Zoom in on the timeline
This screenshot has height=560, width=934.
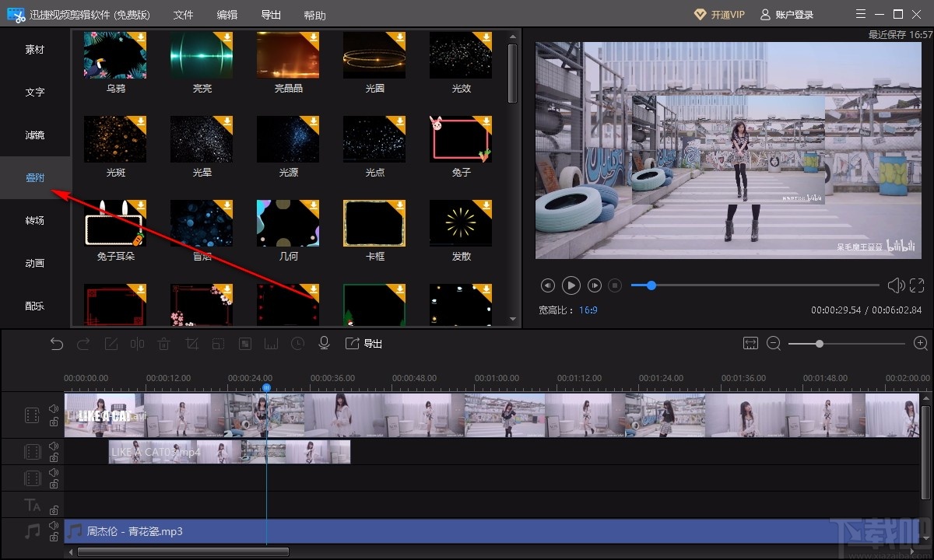(x=920, y=344)
